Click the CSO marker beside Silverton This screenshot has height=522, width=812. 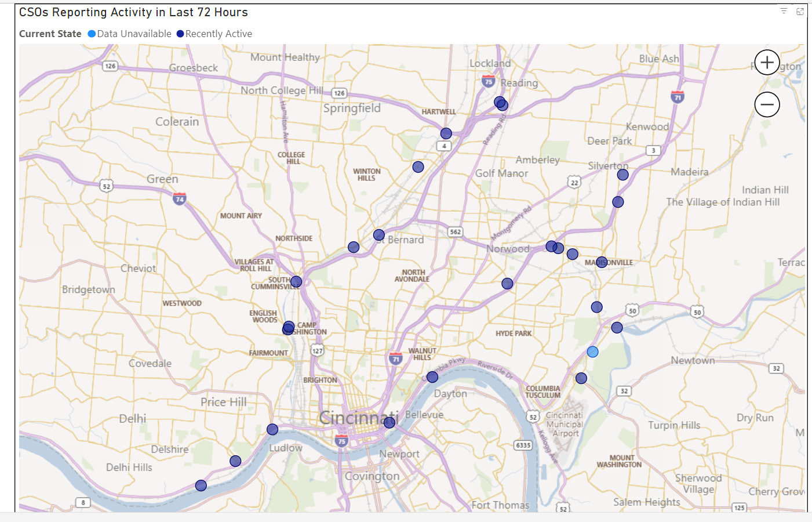pyautogui.click(x=623, y=175)
